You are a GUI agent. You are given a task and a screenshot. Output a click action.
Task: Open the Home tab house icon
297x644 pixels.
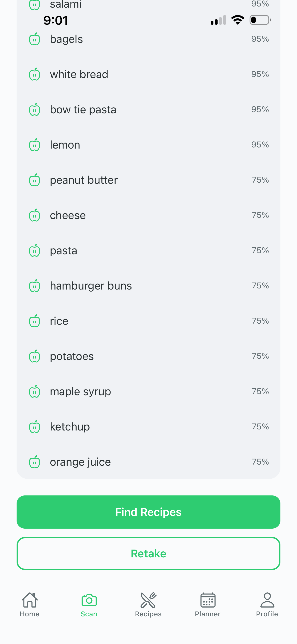(29, 600)
